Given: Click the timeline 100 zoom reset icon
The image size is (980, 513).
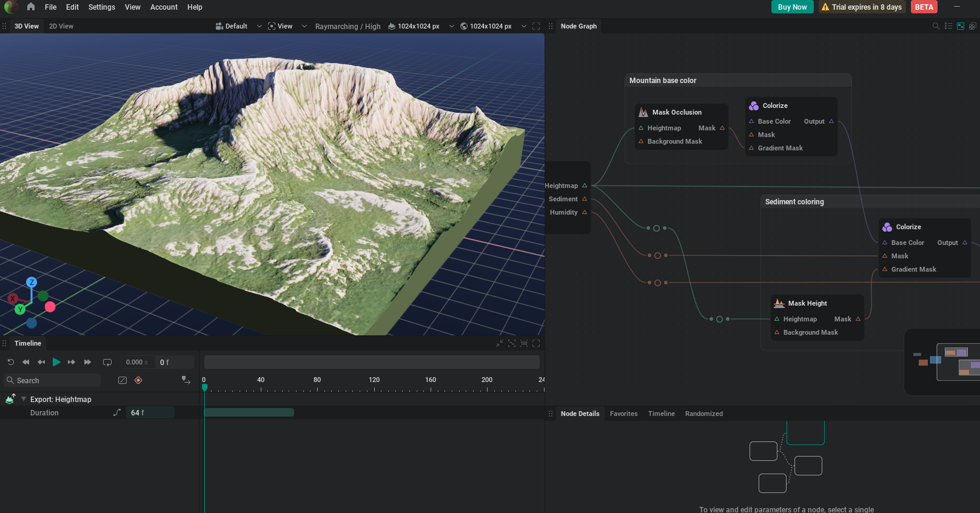Looking at the screenshot, I should coord(524,343).
